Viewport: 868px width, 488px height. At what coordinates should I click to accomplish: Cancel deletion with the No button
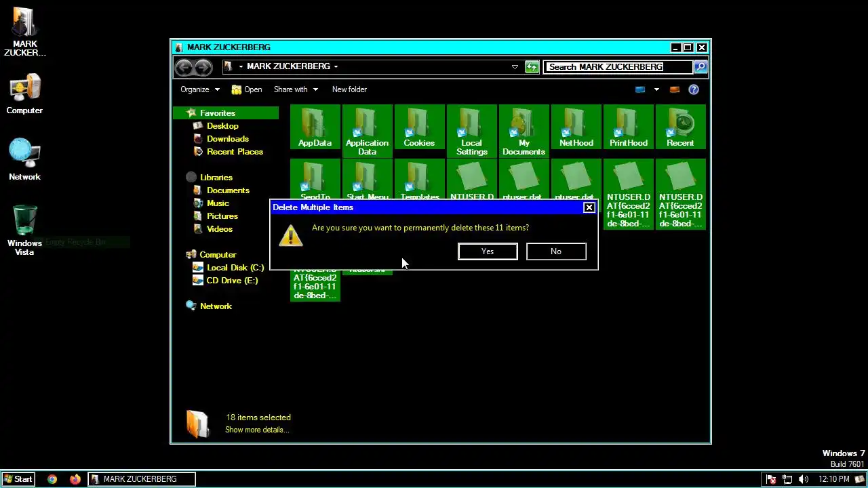[x=555, y=251]
